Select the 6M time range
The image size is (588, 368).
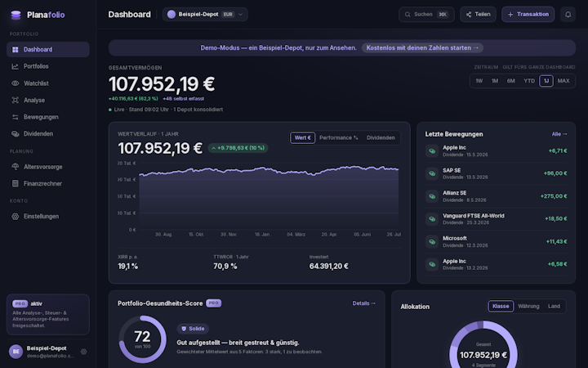[x=510, y=81]
